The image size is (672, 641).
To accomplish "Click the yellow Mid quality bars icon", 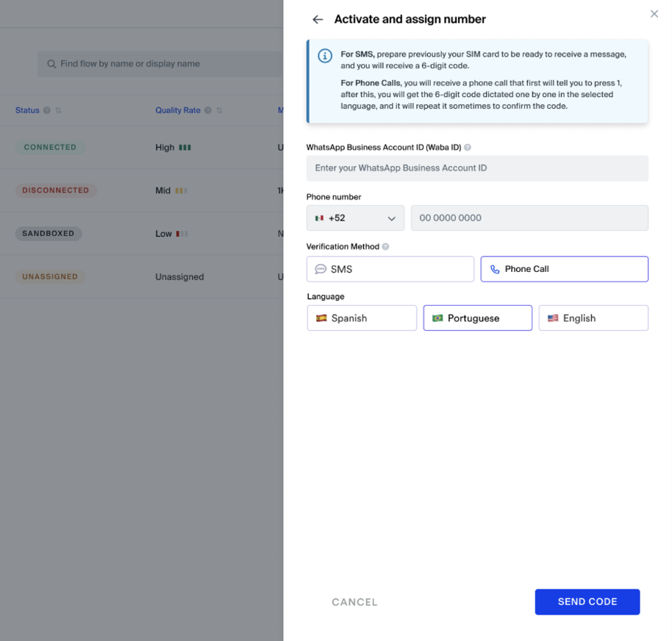I will point(182,190).
